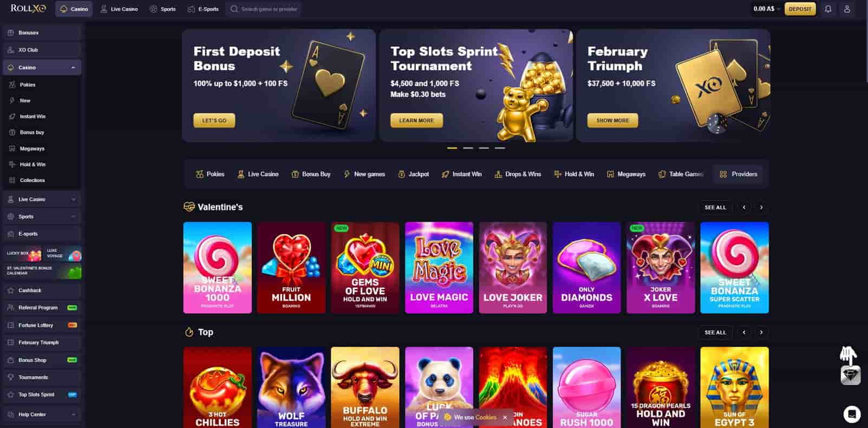Click the yellow DEPOSIT button

point(800,9)
